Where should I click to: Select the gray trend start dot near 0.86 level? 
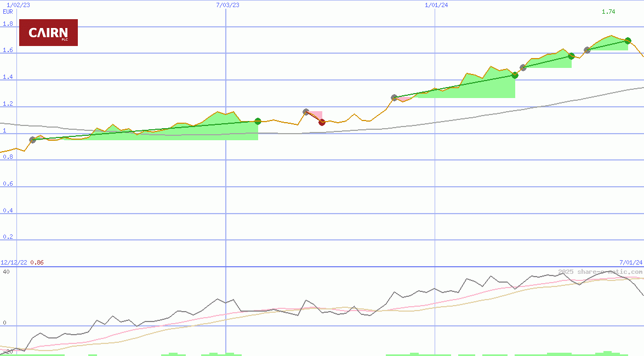tap(32, 140)
